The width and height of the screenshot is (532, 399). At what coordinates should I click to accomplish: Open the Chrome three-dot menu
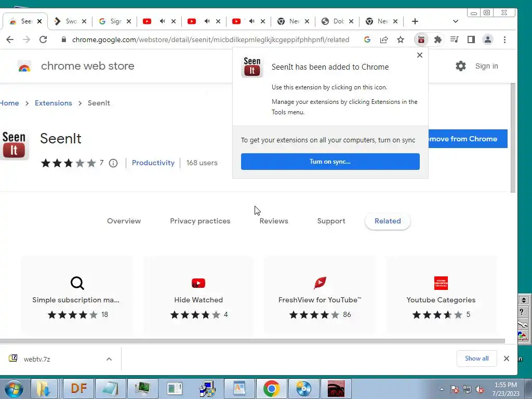click(x=504, y=39)
